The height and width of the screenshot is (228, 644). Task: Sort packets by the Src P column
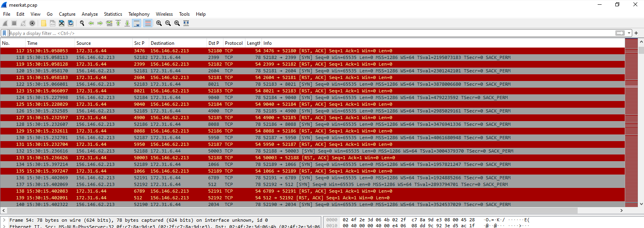pyautogui.click(x=141, y=43)
